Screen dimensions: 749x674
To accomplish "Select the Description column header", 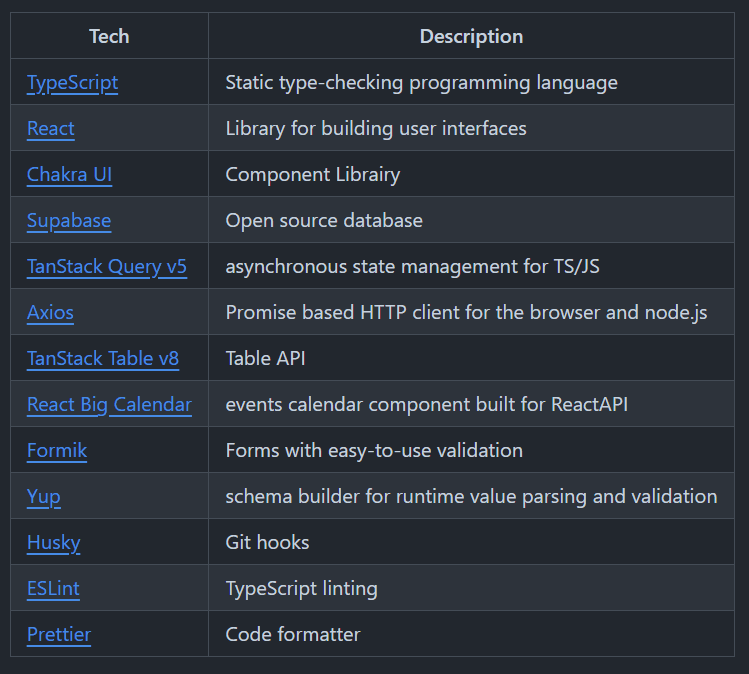I will click(x=471, y=36).
